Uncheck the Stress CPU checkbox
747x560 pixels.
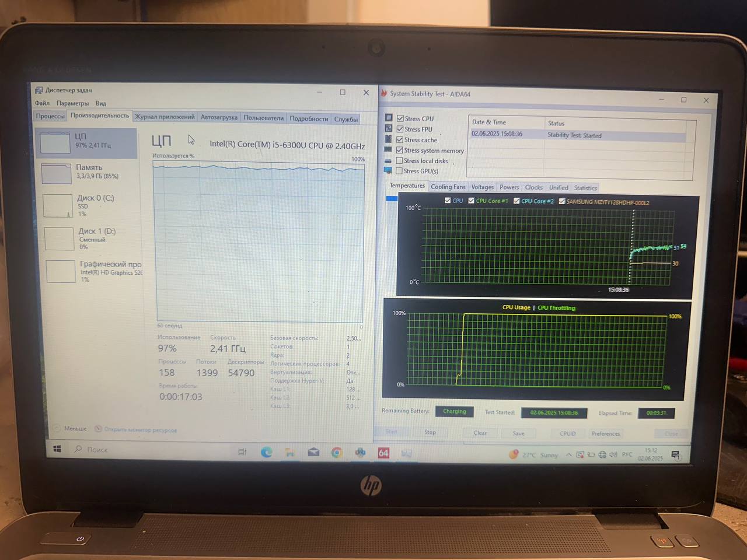click(400, 118)
